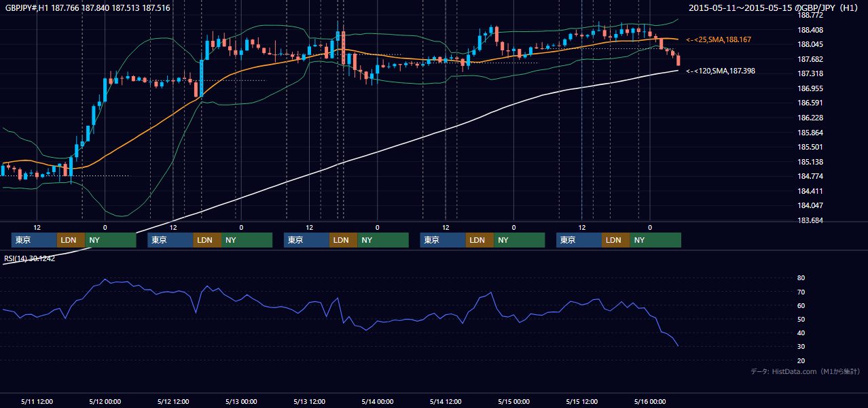Click the 5/15 12:00 time label
This screenshot has height=408, width=868.
[582, 401]
